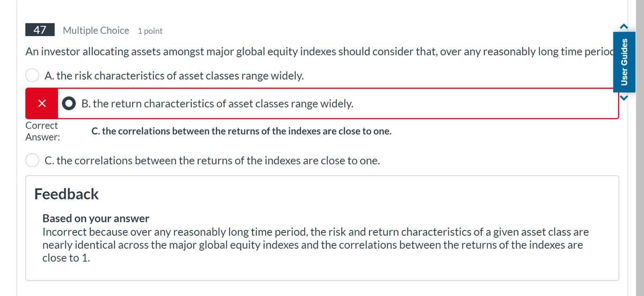Choose answer text about risk characteristics

coord(174,76)
